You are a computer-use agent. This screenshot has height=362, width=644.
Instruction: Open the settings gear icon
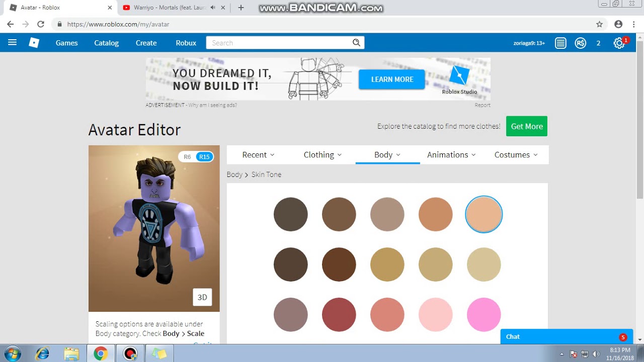click(x=619, y=43)
